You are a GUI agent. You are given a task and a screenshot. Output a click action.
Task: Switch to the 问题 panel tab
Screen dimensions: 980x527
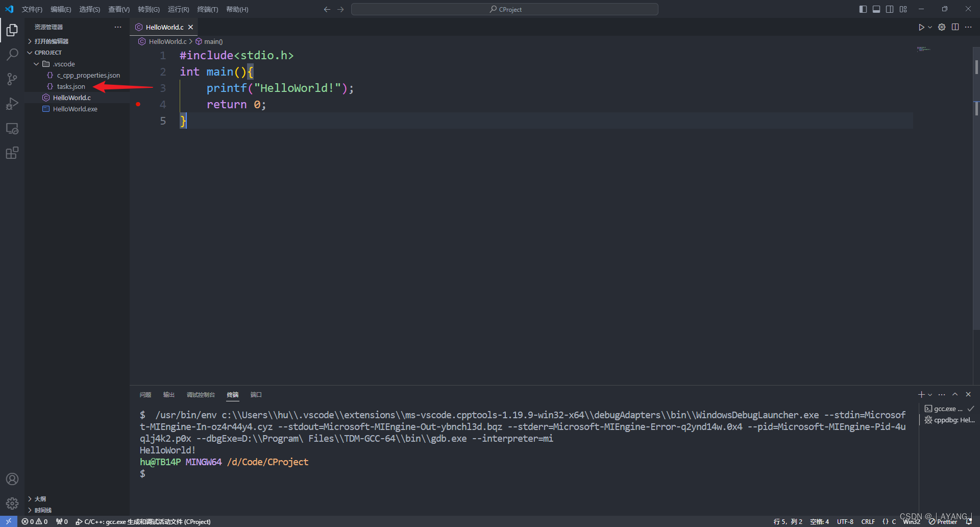click(x=145, y=395)
